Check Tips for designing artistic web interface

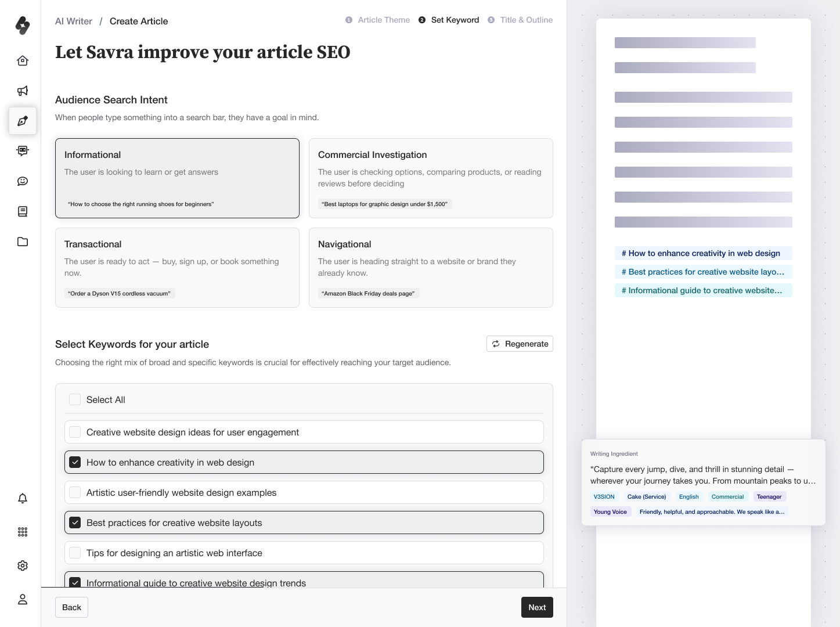pos(75,553)
